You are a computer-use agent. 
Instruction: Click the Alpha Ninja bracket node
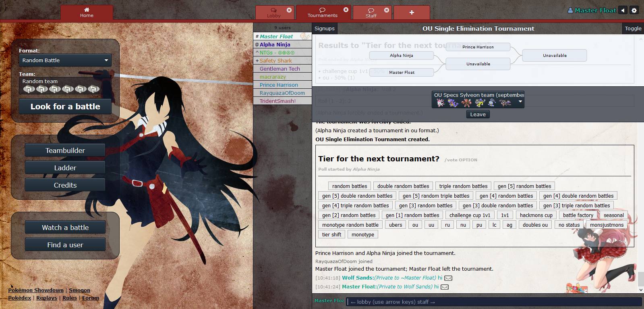pyautogui.click(x=402, y=55)
